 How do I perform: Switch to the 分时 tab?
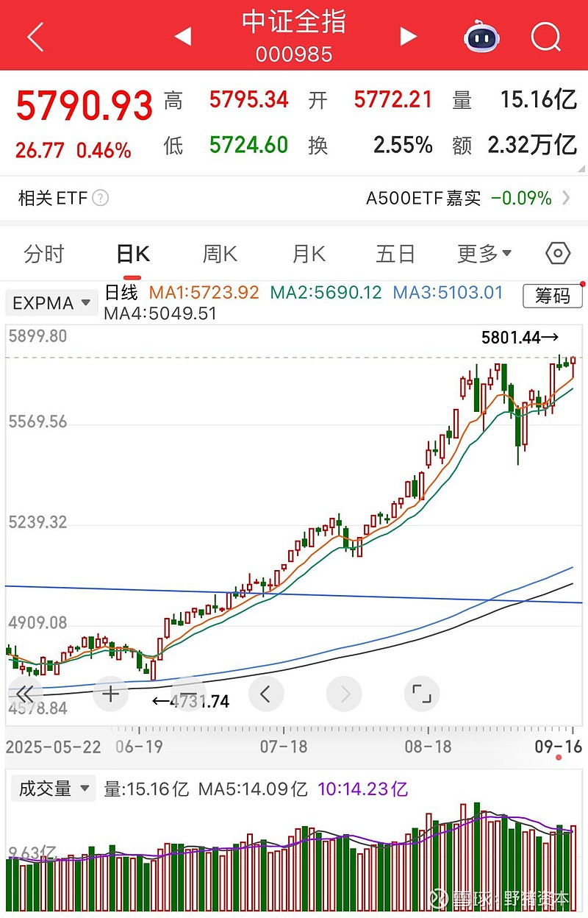46,253
